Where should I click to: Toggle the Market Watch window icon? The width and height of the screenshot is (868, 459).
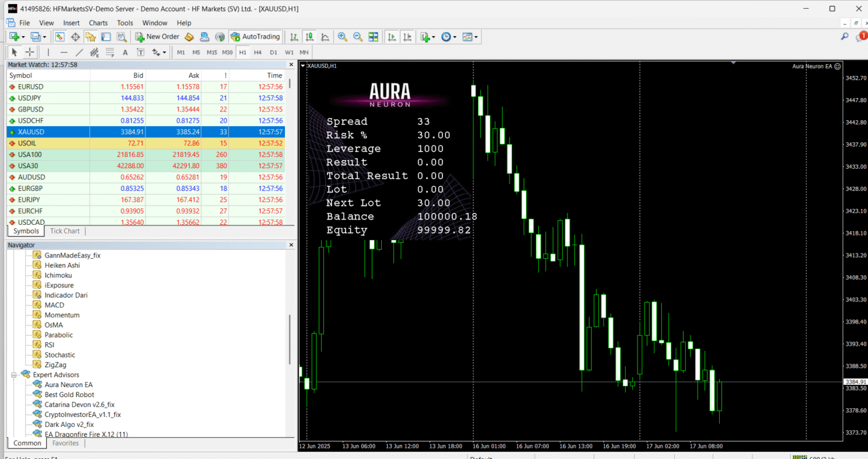click(59, 37)
